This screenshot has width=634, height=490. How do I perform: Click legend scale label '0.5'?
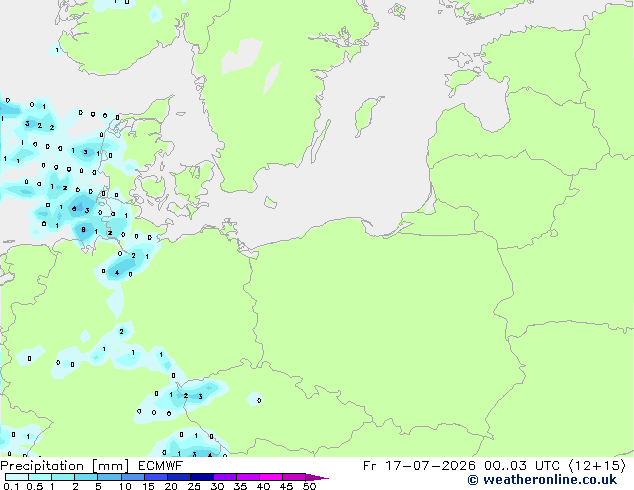pos(34,486)
